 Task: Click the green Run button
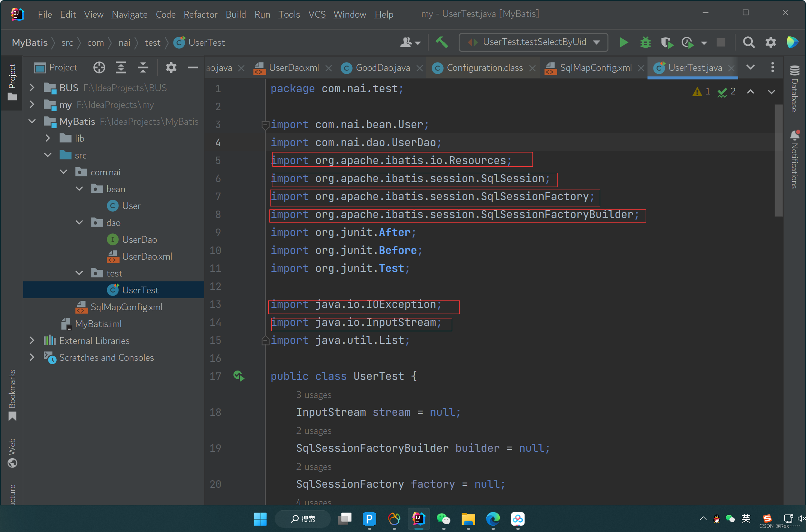coord(624,42)
